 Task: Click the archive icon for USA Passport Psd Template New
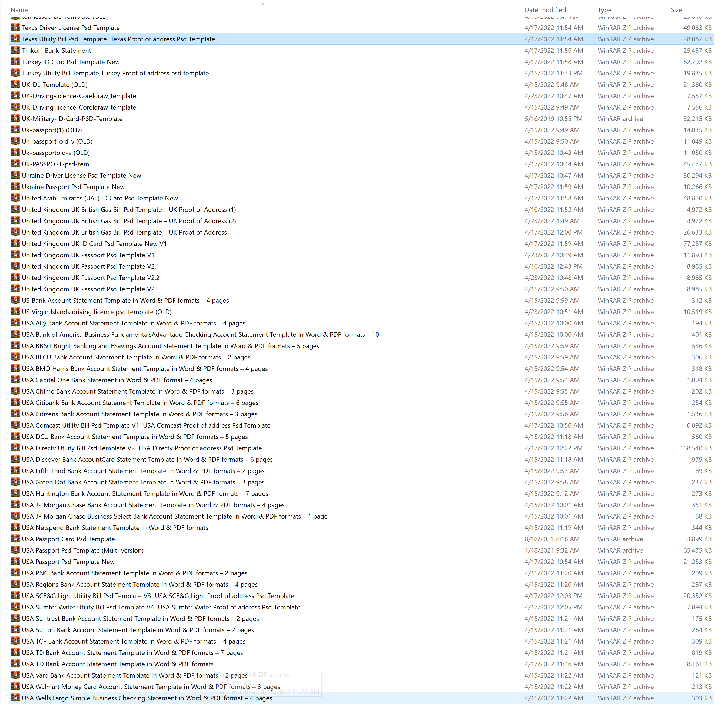point(15,562)
